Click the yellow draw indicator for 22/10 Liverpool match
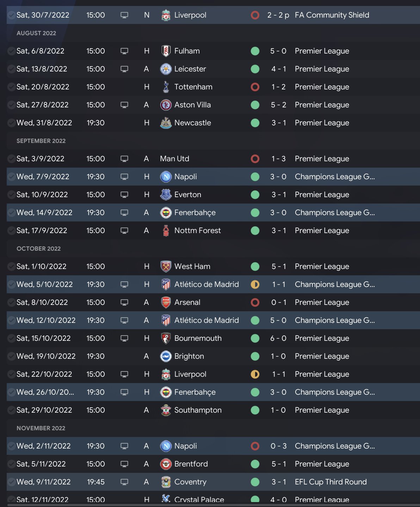Viewport: 420px width, 507px height. [255, 374]
